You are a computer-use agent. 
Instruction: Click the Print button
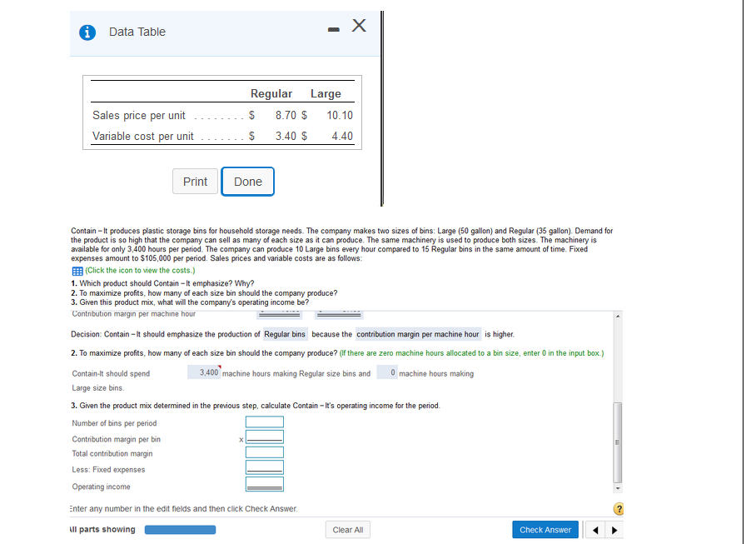(195, 181)
